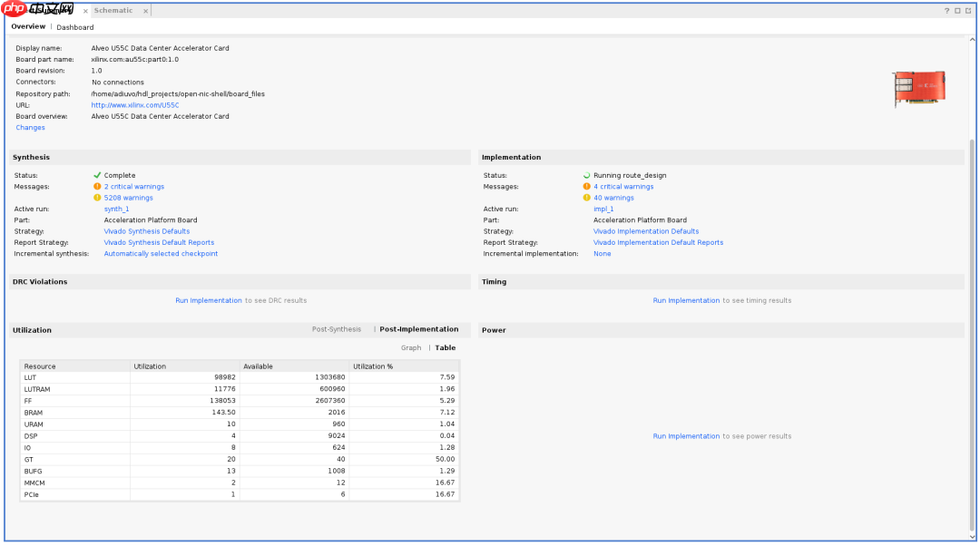Click the Implementation running spinner icon
This screenshot has width=980, height=546.
tap(586, 176)
